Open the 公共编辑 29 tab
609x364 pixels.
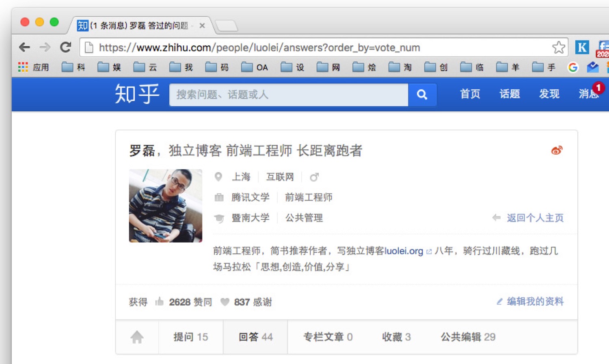(x=468, y=337)
